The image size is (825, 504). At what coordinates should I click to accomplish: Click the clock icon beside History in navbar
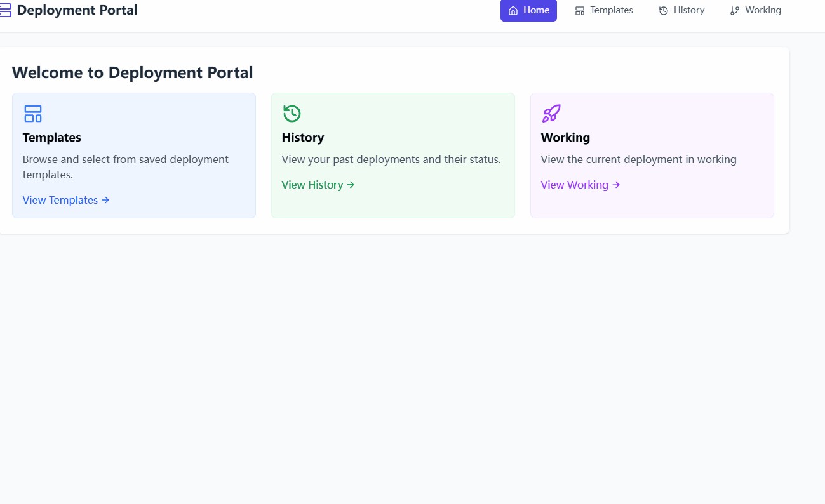(664, 11)
